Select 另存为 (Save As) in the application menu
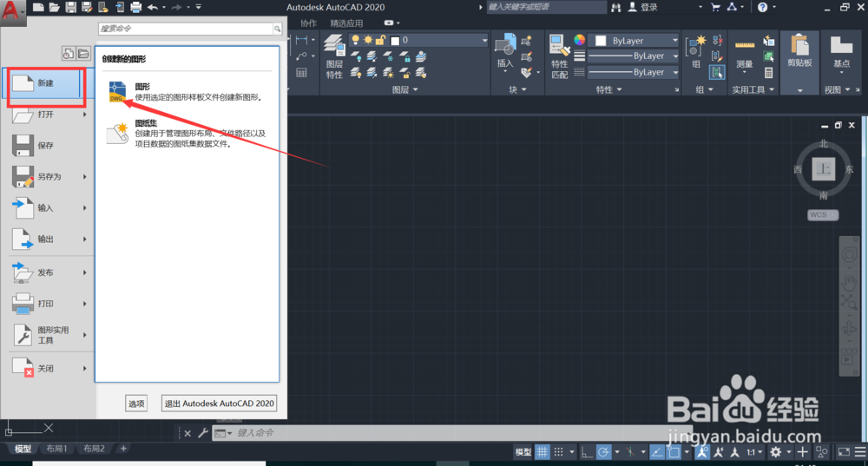 coord(49,177)
